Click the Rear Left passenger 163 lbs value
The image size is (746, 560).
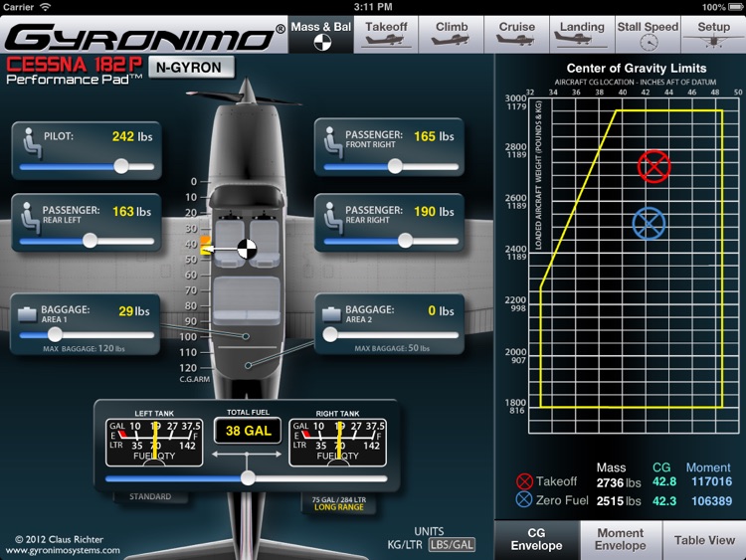point(131,211)
